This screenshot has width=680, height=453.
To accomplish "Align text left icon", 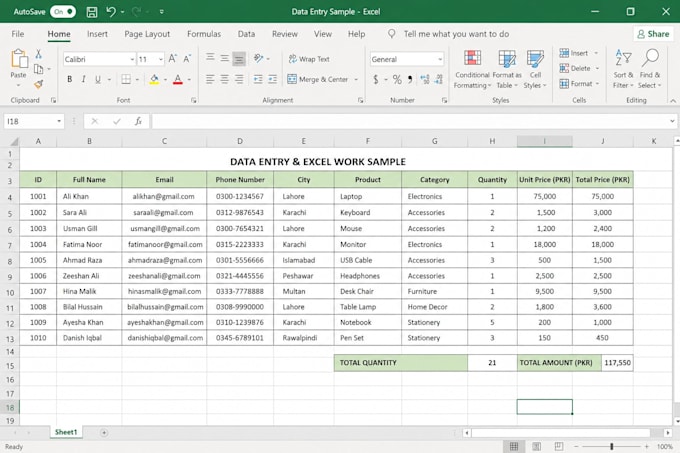I will [210, 79].
